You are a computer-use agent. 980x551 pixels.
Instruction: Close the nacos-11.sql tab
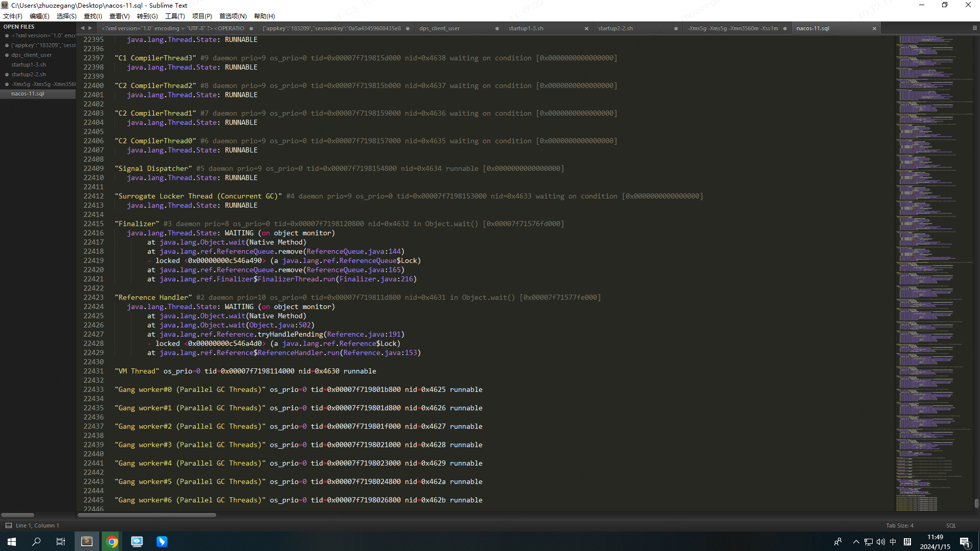(x=874, y=29)
